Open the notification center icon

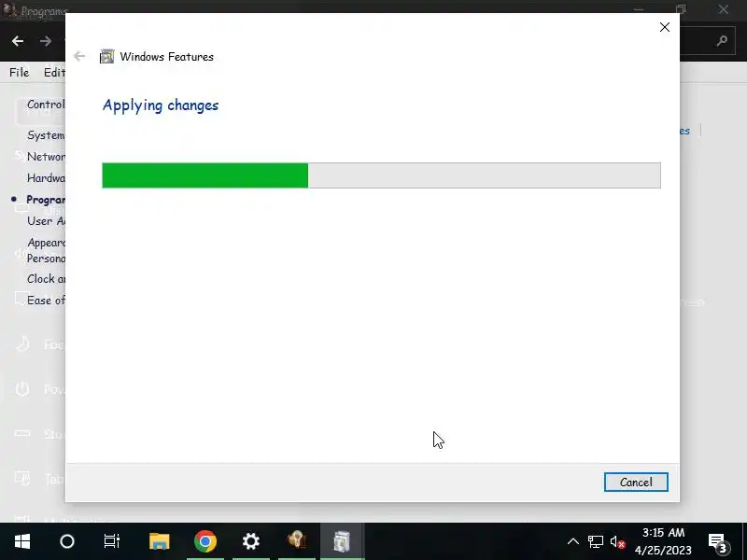click(718, 541)
